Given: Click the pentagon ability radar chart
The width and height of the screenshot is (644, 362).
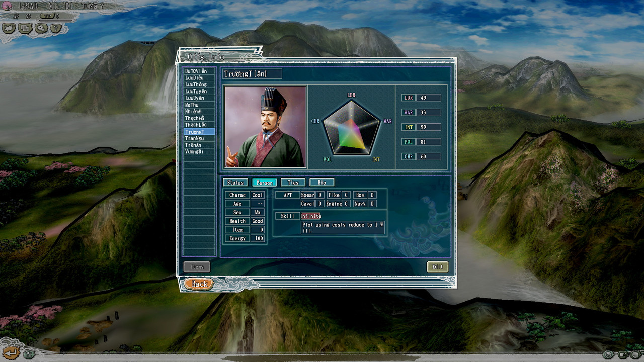Looking at the screenshot, I should 351,127.
